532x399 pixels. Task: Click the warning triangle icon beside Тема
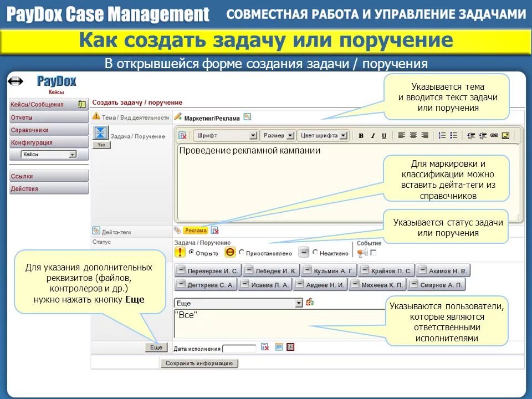96,116
